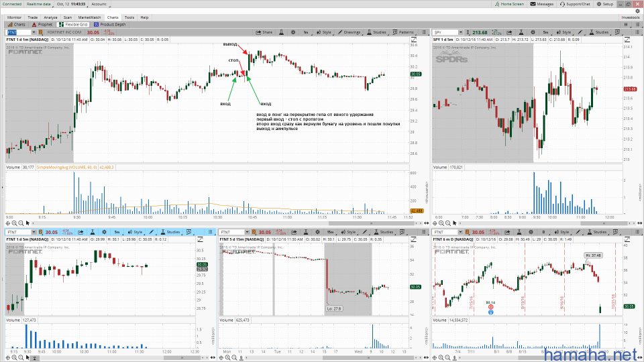This screenshot has height=362, width=644.
Task: Open the Drawings tools on FTNT 1m chart
Action: pos(349,32)
